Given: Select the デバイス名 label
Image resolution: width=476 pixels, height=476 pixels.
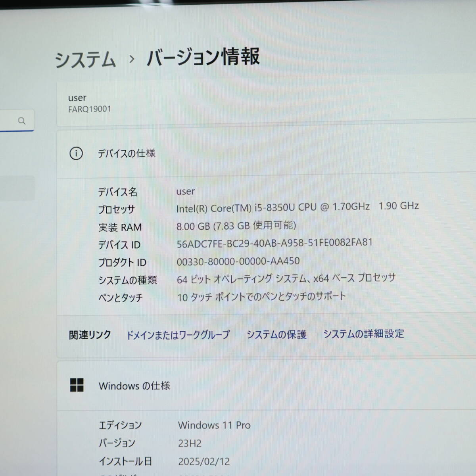Looking at the screenshot, I should point(117,192).
